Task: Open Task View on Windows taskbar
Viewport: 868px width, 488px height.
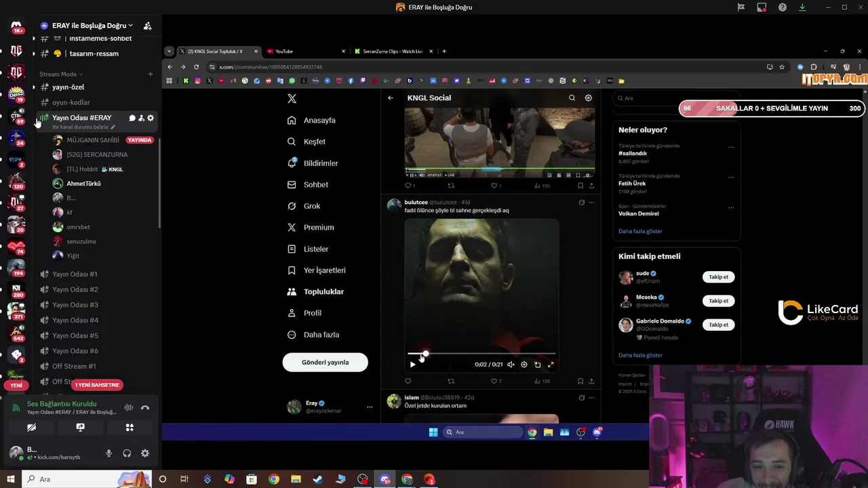Action: tap(184, 479)
